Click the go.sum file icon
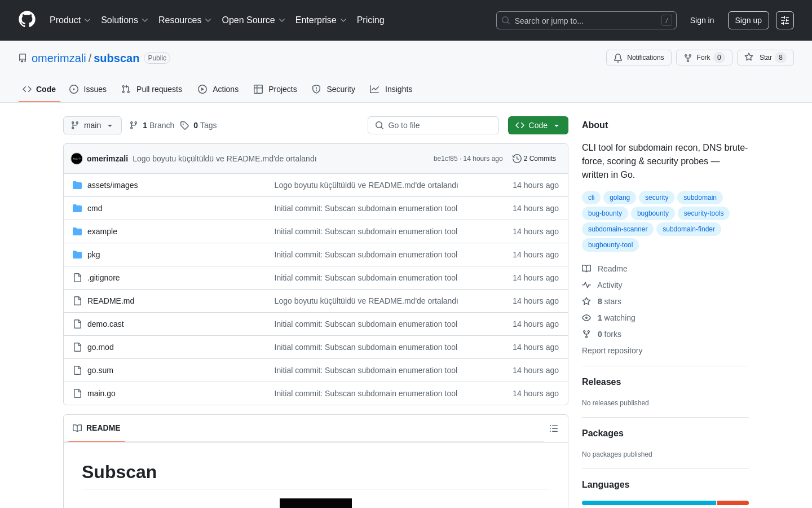This screenshot has width=812, height=508. 77,370
